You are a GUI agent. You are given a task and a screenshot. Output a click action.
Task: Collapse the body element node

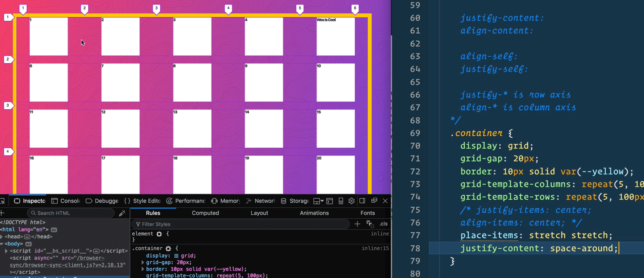point(2,244)
